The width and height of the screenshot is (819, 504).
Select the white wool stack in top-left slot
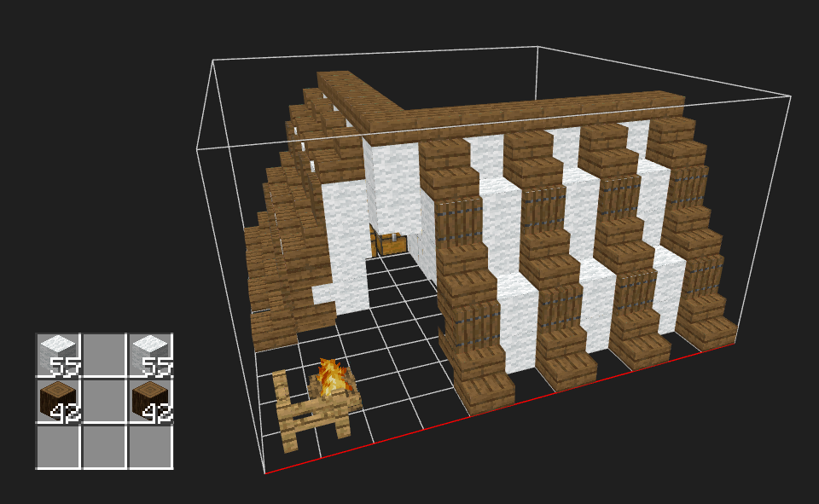pos(58,355)
